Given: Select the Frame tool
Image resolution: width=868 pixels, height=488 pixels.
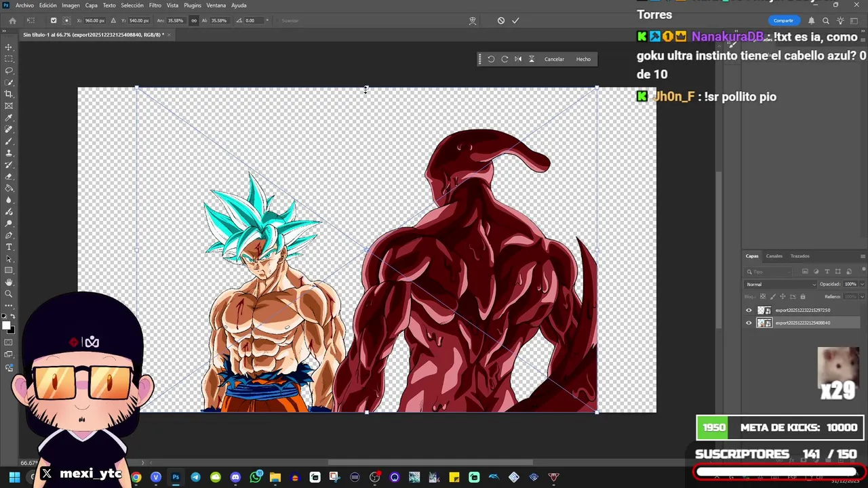Looking at the screenshot, I should 9,106.
